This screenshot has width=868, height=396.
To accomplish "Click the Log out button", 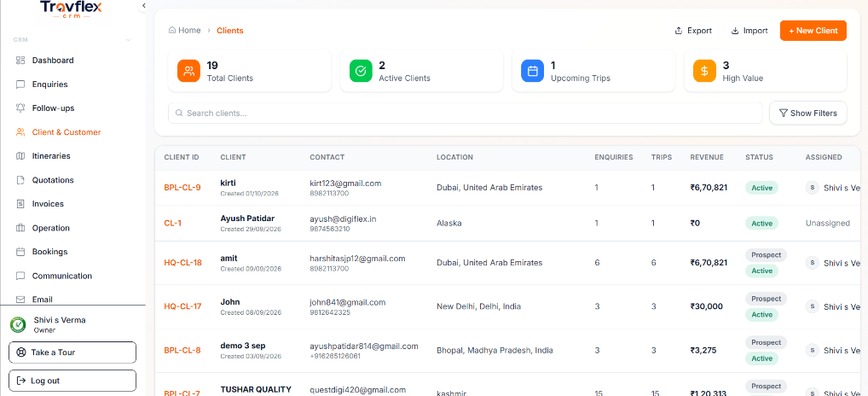I will [x=72, y=381].
